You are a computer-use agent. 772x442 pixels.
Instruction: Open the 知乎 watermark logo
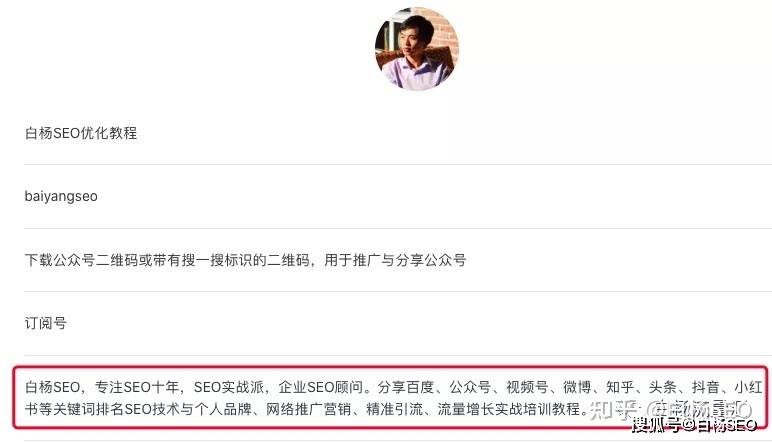[x=615, y=410]
